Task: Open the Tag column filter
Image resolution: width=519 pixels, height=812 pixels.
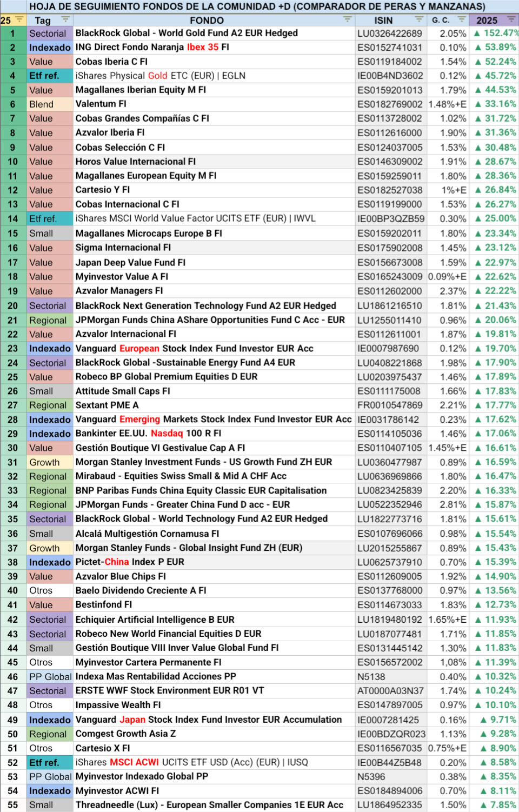Action: click(65, 20)
